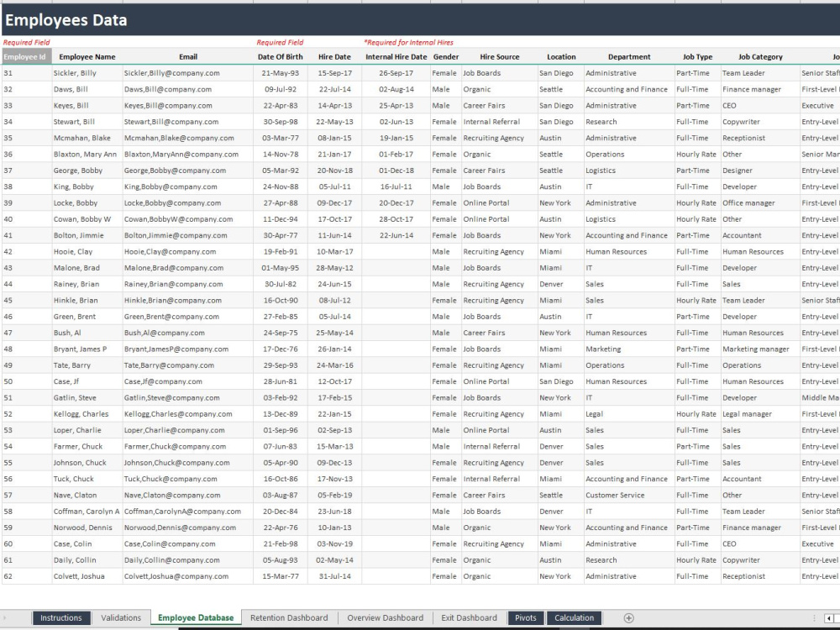Image resolution: width=840 pixels, height=630 pixels.
Task: Open the Retention Dashboard sheet
Action: coord(289,617)
